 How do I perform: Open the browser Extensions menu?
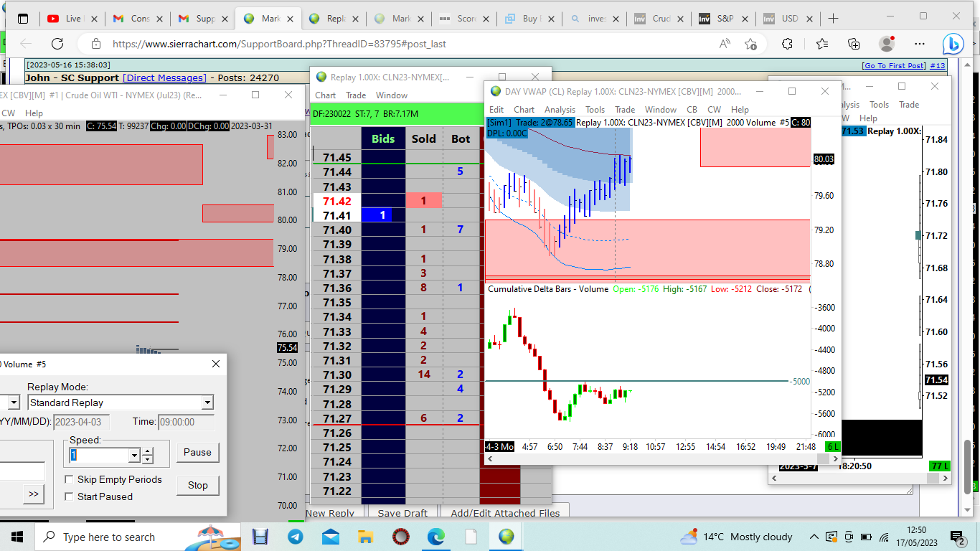click(787, 44)
